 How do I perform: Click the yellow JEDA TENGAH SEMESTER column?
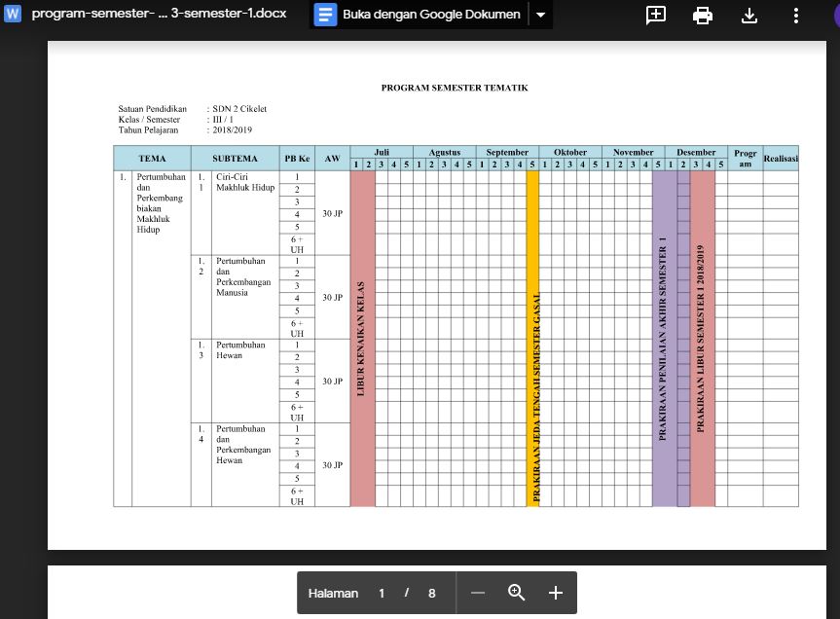coord(532,339)
